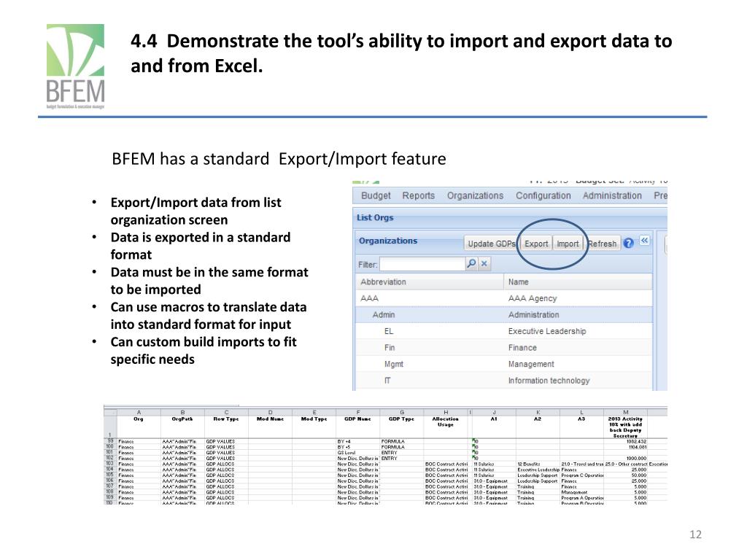This screenshot has width=747, height=560.
Task: Click the Refresh button
Action: click(602, 244)
